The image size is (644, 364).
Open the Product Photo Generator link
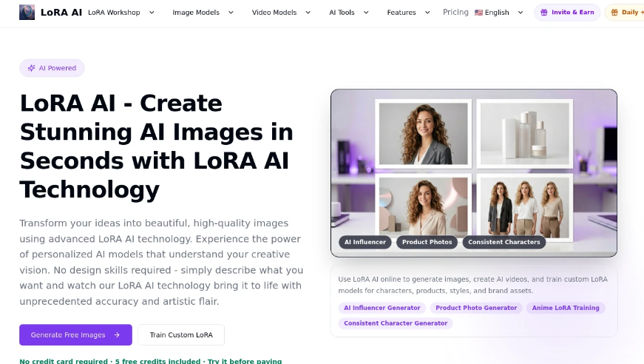(476, 308)
